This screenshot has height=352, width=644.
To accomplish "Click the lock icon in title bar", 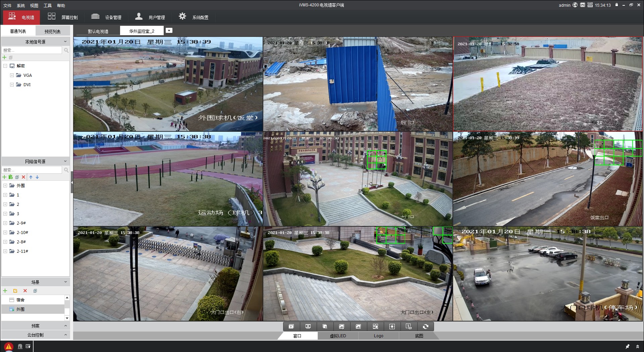I will click(616, 5).
